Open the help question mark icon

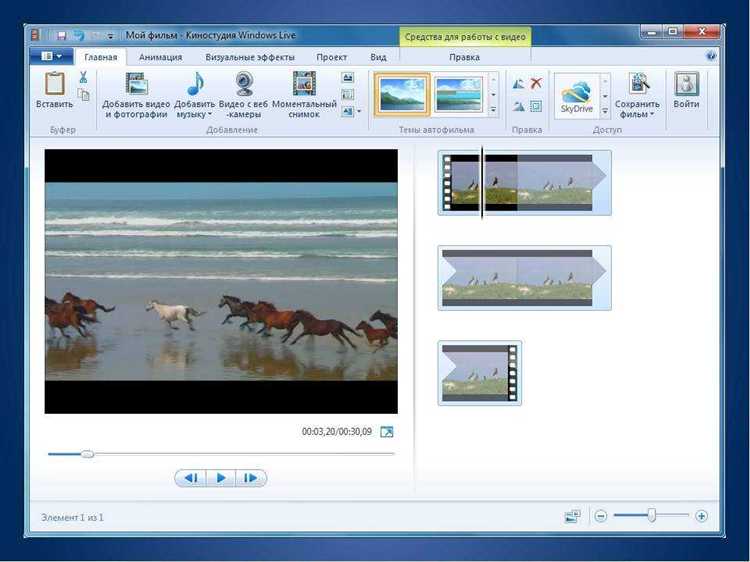pos(711,56)
